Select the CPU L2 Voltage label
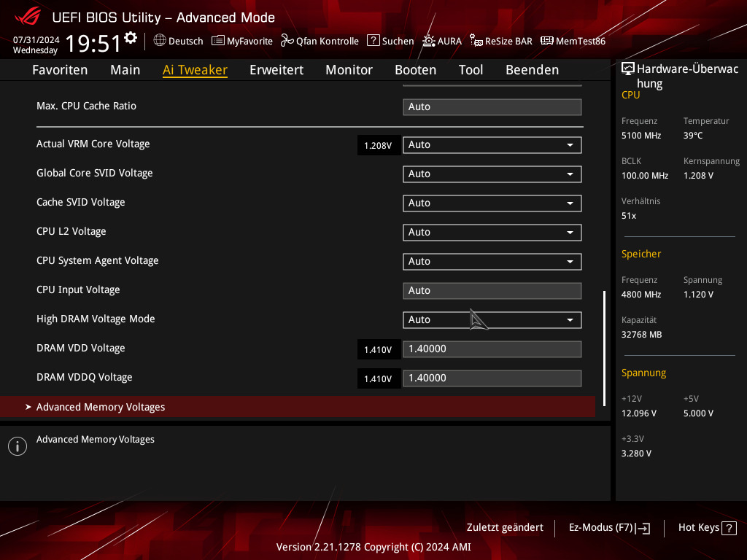Screen dimensions: 747x560 [x=71, y=231]
